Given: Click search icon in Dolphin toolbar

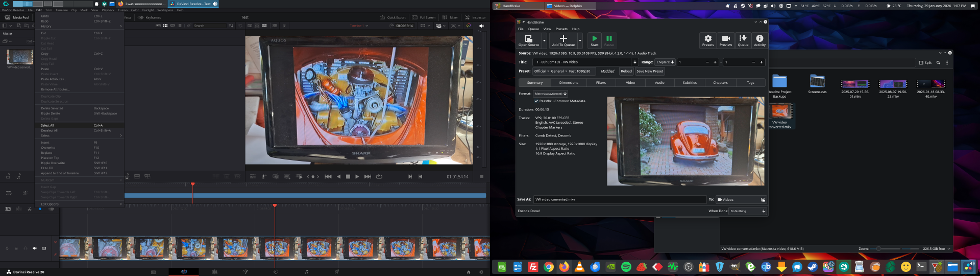Looking at the screenshot, I should 938,62.
